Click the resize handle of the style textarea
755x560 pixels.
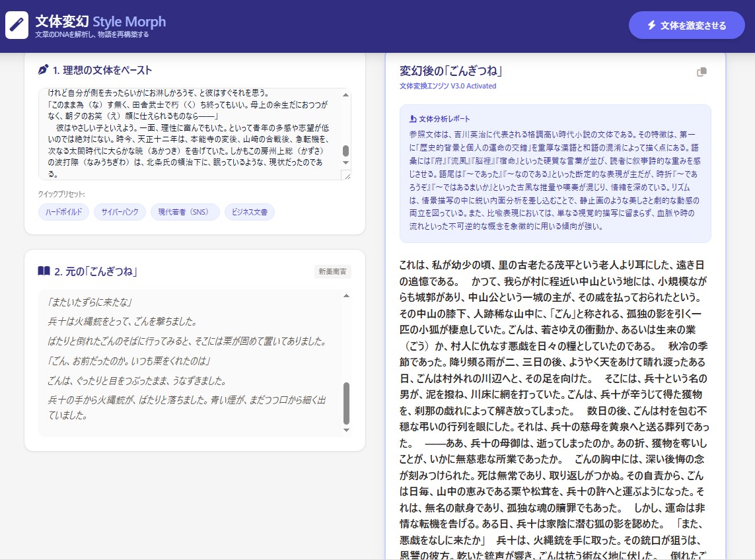click(346, 175)
